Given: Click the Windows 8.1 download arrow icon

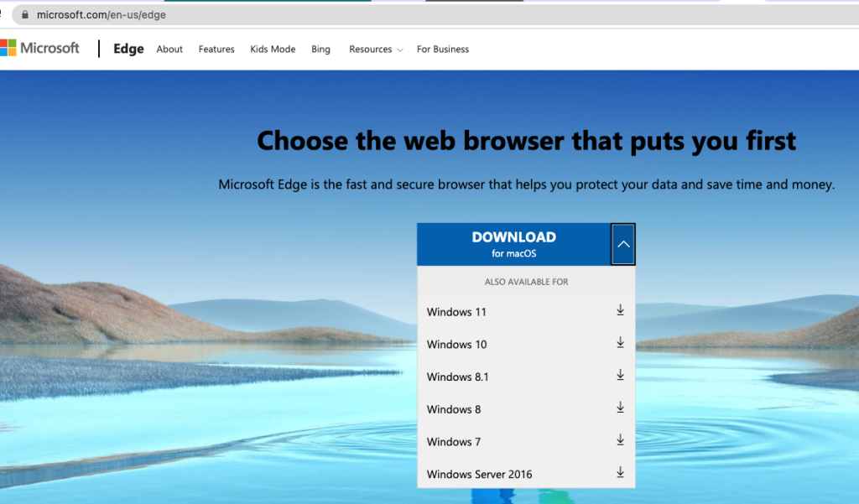Looking at the screenshot, I should [x=621, y=376].
